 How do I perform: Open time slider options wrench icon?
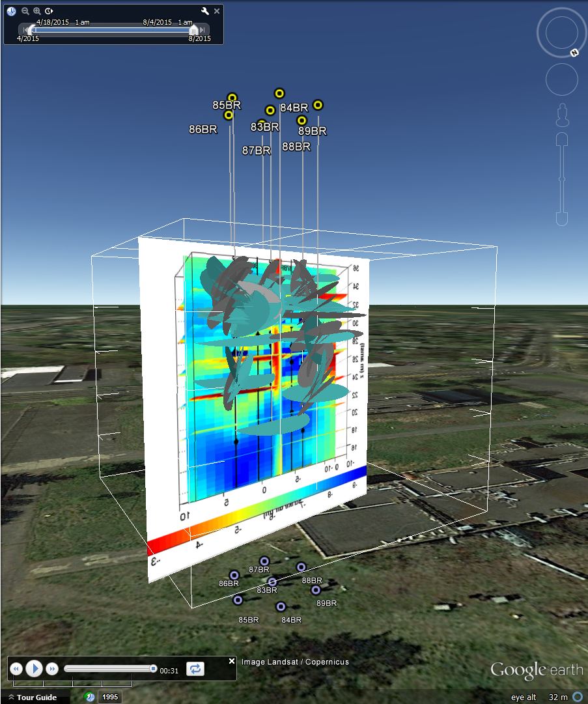pyautogui.click(x=204, y=11)
